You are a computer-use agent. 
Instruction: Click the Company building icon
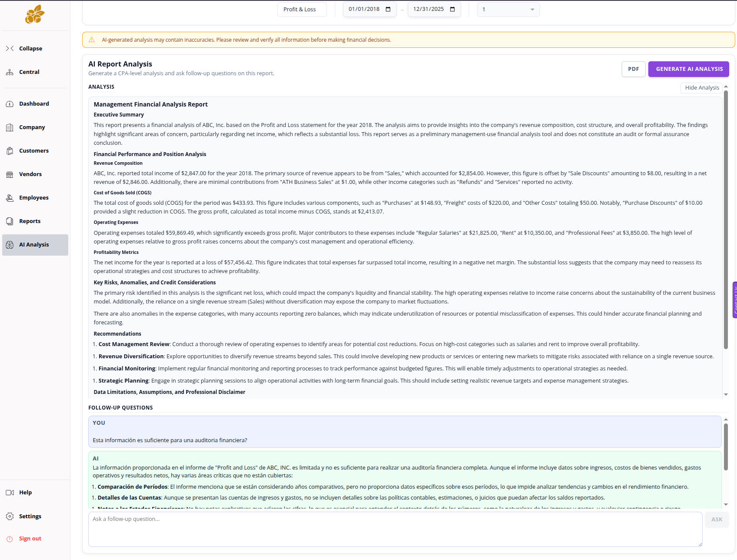coord(10,127)
